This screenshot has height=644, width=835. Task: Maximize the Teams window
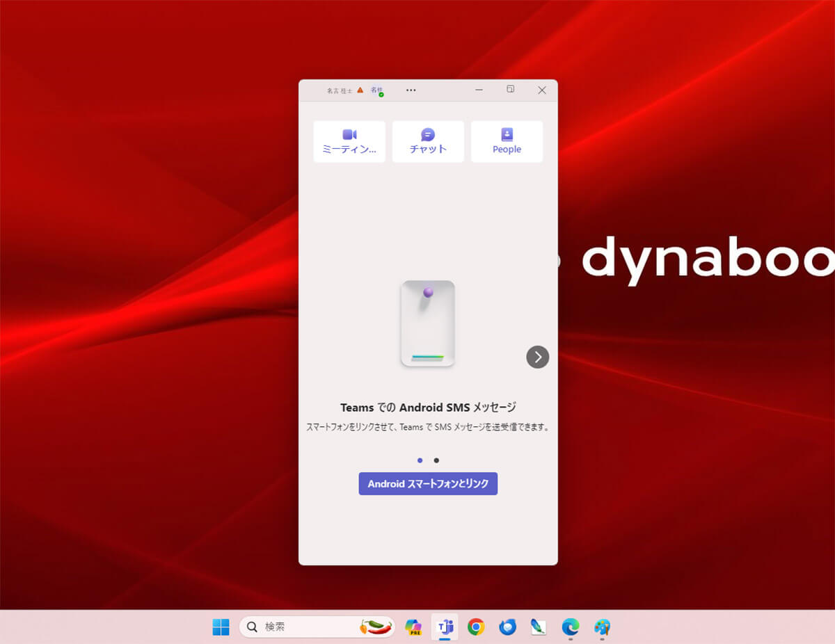tap(511, 90)
